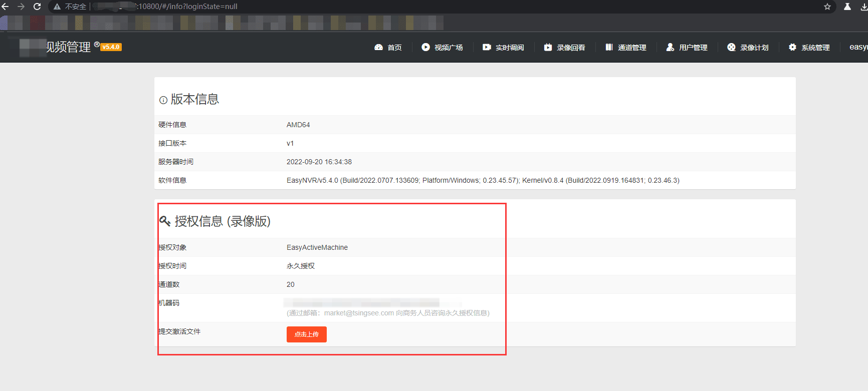Click the interface version value v1
The height and width of the screenshot is (391, 868).
pyautogui.click(x=290, y=143)
